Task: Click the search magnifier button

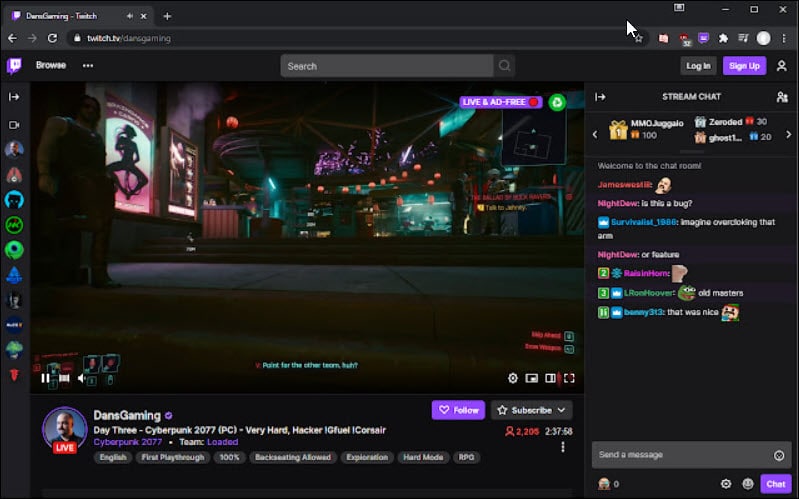Action: point(504,66)
